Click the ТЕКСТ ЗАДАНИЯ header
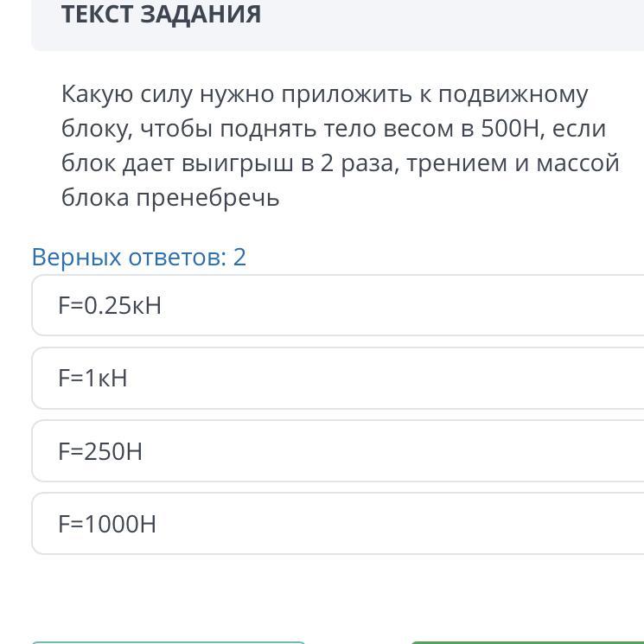This screenshot has height=644, width=644. tap(161, 15)
